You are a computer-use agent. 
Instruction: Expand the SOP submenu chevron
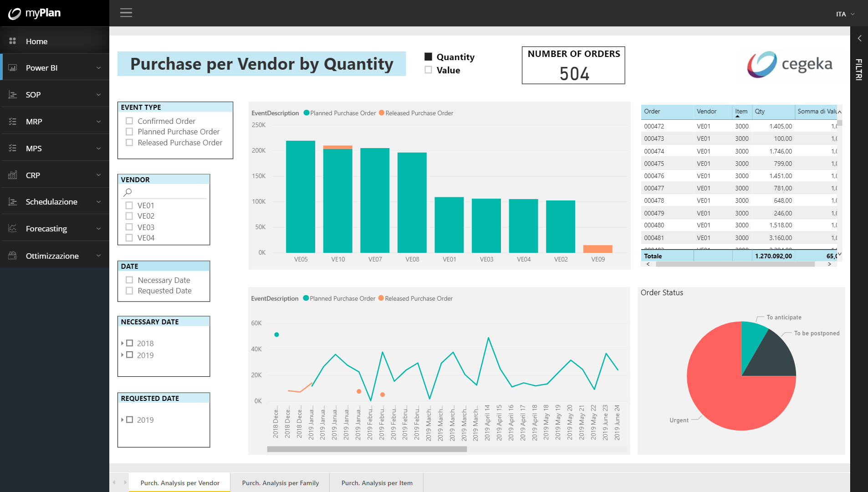point(99,95)
